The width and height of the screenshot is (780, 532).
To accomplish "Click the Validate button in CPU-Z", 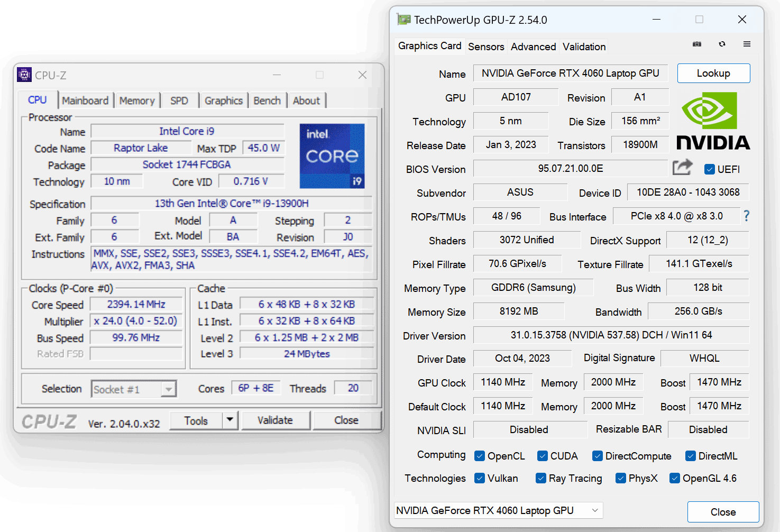I will [x=275, y=420].
